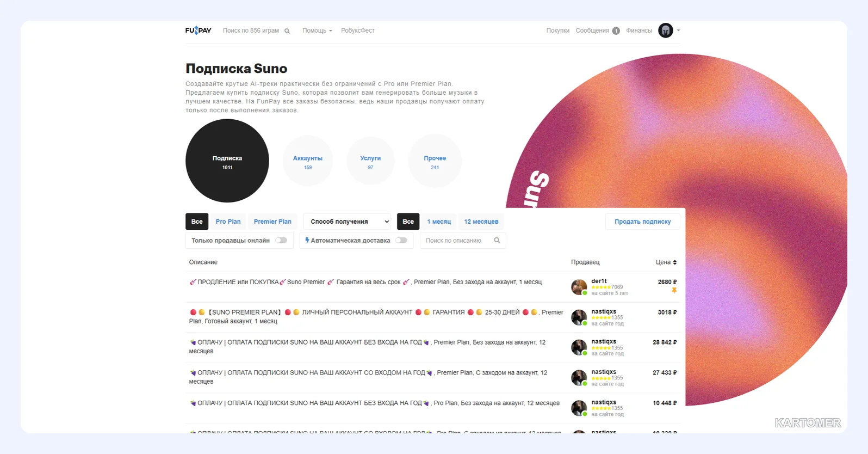Viewport: 868px width, 454px height.
Task: Toggle 'Только продавцы онлайн' switch
Action: [281, 240]
